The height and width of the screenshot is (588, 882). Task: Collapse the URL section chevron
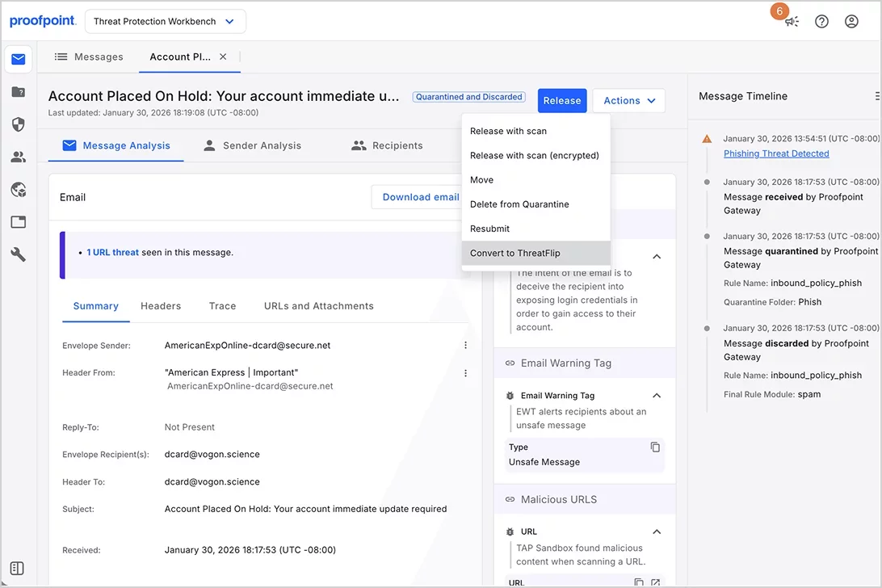(657, 531)
